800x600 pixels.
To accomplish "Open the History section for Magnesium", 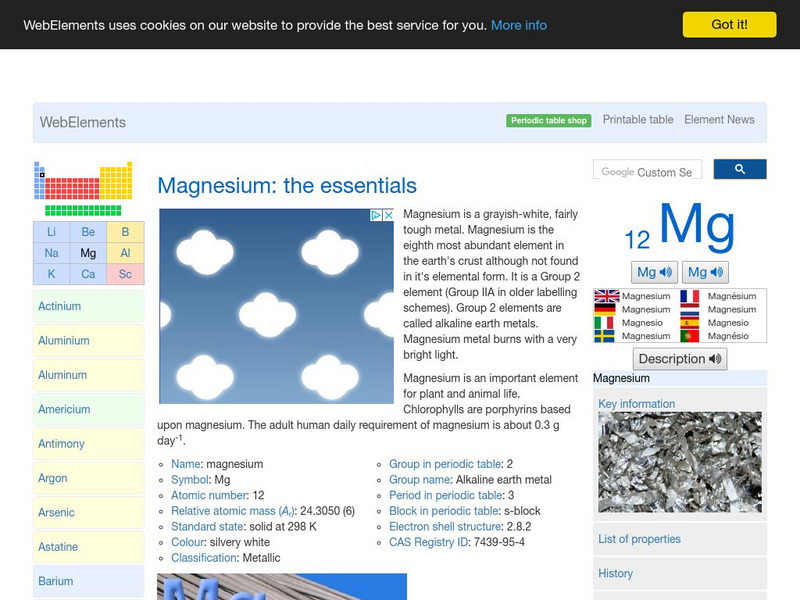I will point(614,573).
